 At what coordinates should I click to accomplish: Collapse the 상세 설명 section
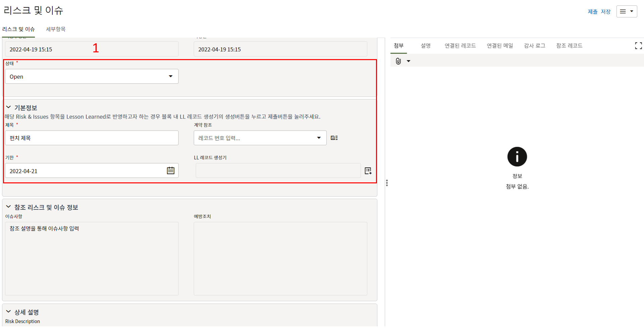(x=8, y=312)
